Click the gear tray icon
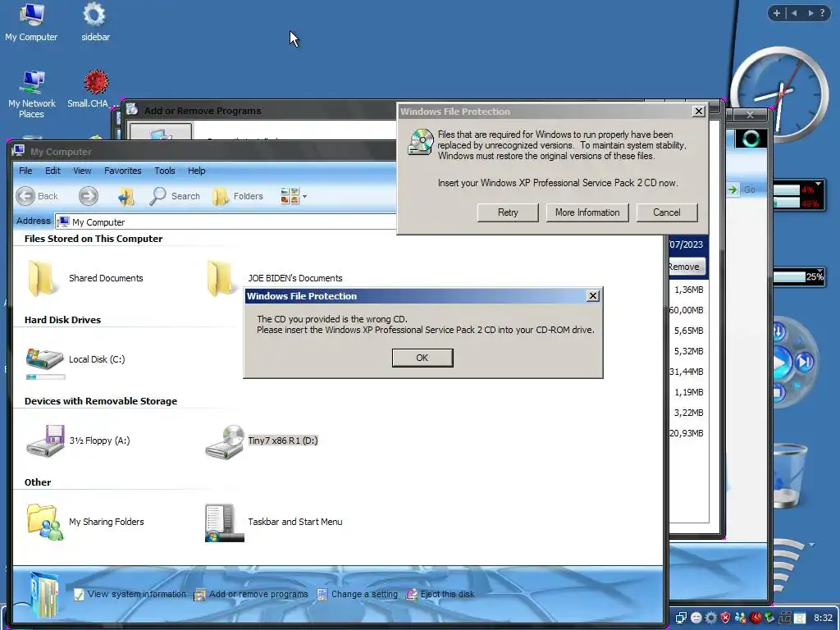The width and height of the screenshot is (840, 630). [x=711, y=618]
